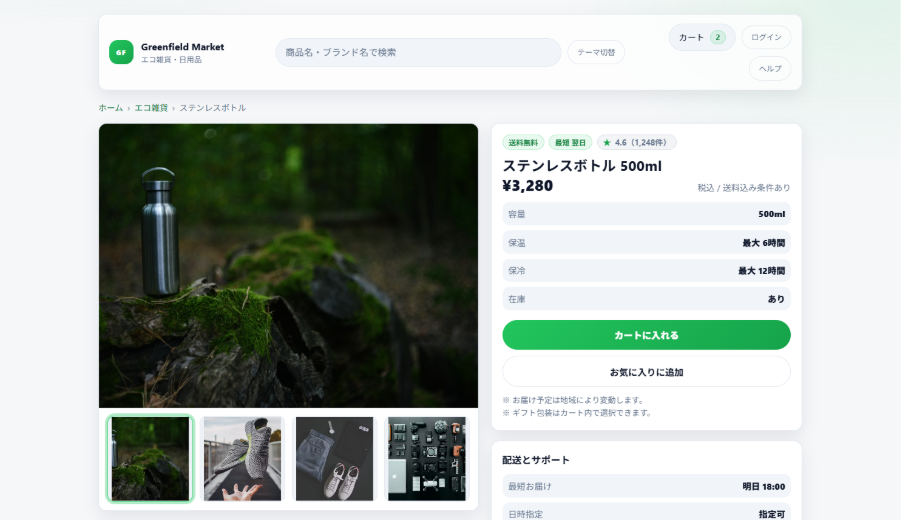Click the price ¥3,280
Screen dimensions: 901x520
point(527,186)
